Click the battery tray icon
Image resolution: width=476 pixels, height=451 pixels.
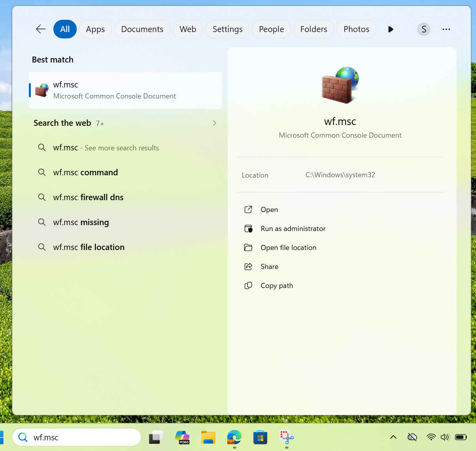point(461,437)
